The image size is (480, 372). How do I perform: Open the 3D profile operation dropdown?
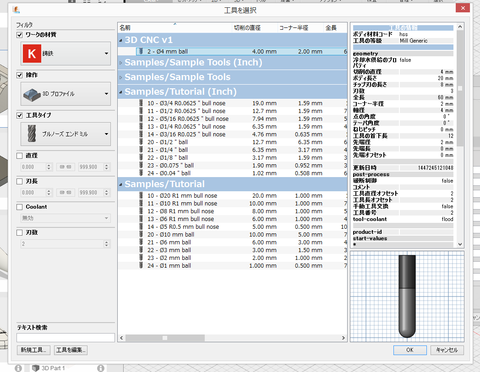click(x=66, y=94)
